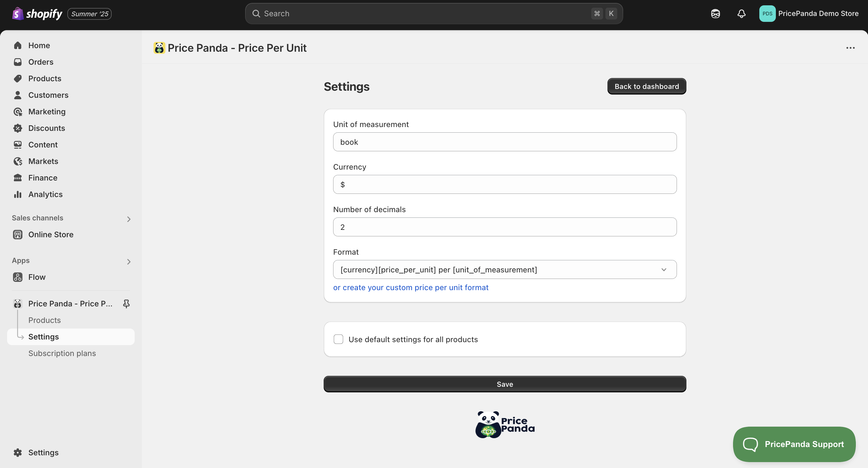Click the Products tag icon
Screen dimensions: 868x468
click(18, 79)
